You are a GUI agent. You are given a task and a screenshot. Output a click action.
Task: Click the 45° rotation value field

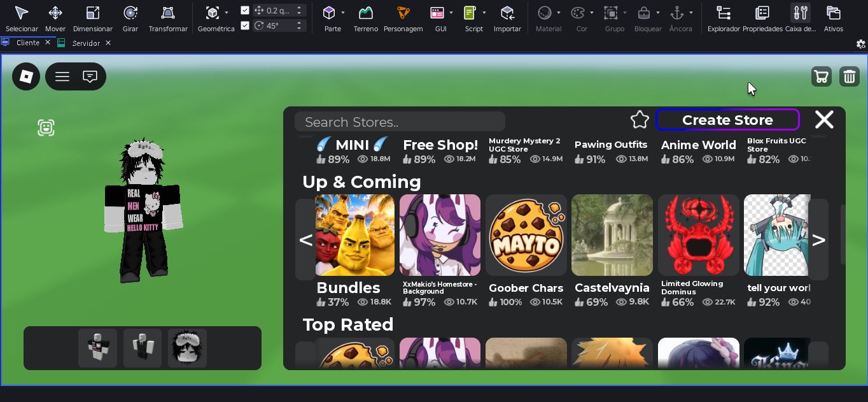click(x=280, y=25)
